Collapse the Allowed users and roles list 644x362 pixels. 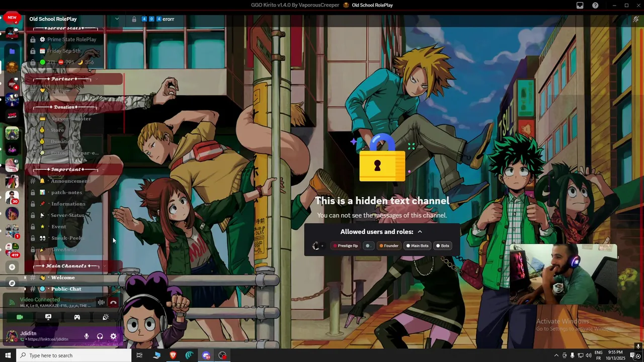coord(381,232)
